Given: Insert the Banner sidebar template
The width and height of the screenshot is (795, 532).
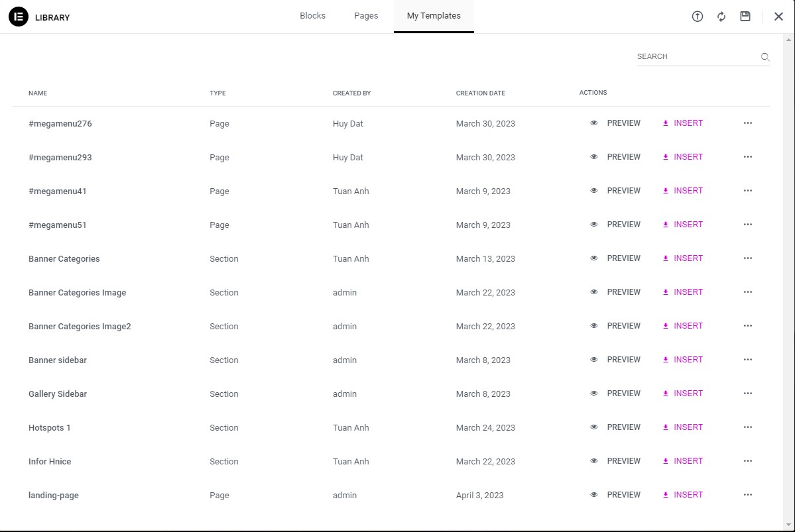Looking at the screenshot, I should (x=683, y=360).
